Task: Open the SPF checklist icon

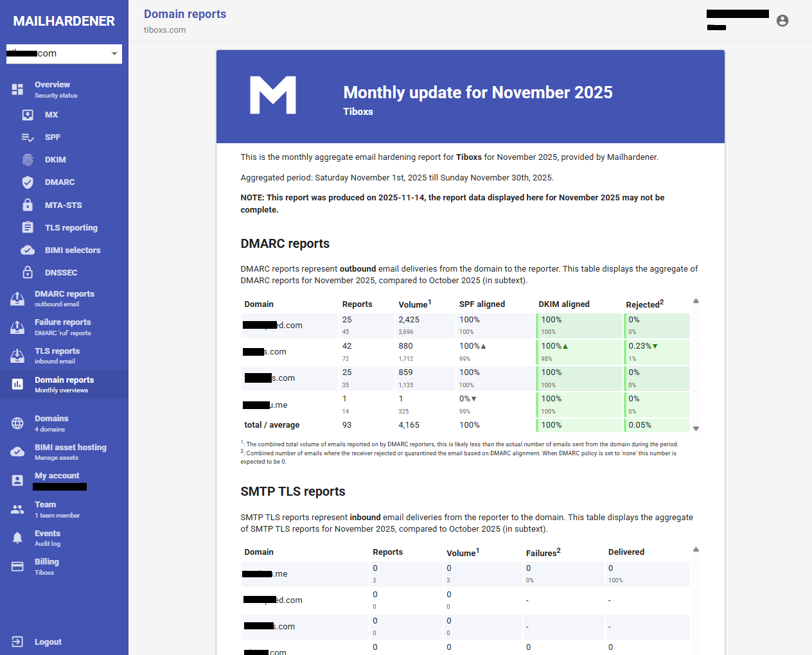Action: 28,137
